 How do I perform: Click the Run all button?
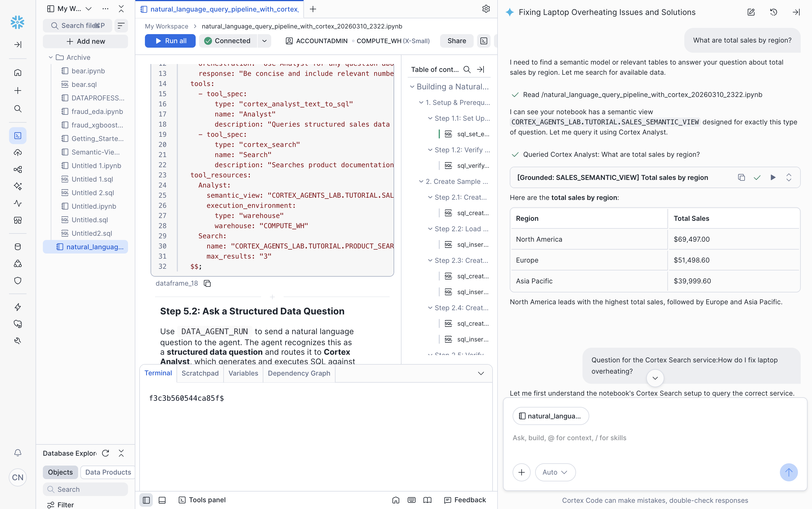170,41
